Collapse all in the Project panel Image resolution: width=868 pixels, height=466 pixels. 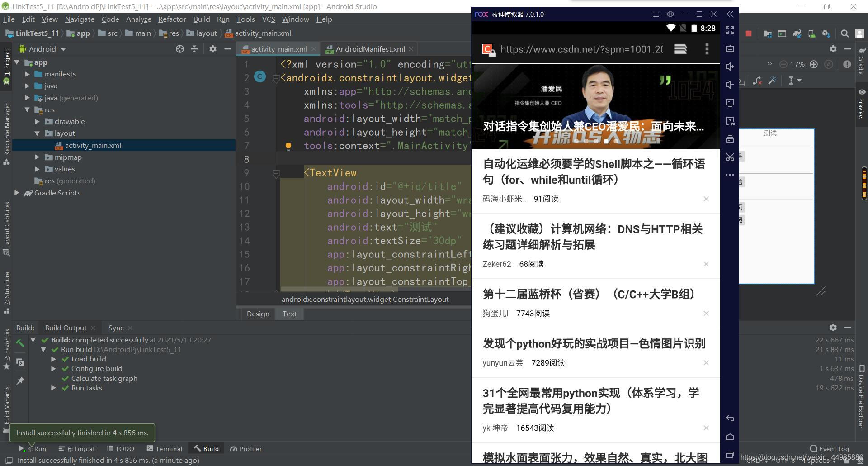194,49
